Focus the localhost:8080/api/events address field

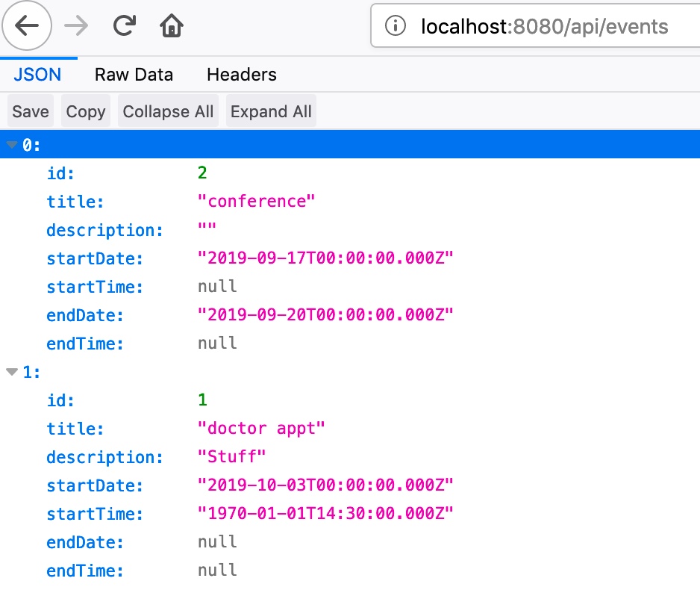pos(545,27)
